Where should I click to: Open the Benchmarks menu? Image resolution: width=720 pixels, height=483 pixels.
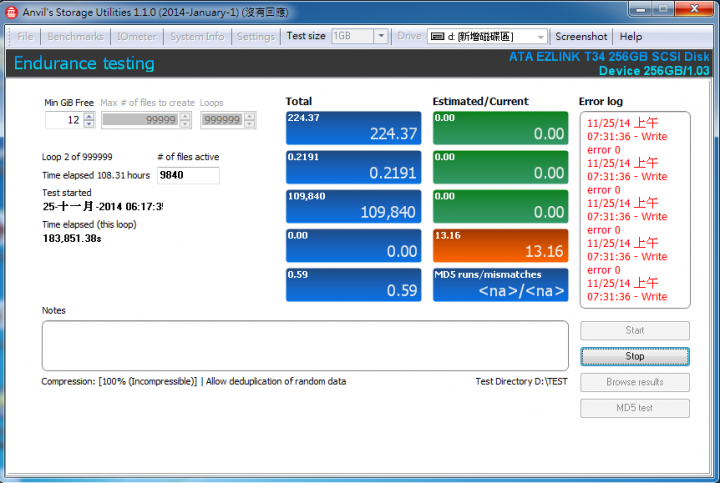pos(75,36)
